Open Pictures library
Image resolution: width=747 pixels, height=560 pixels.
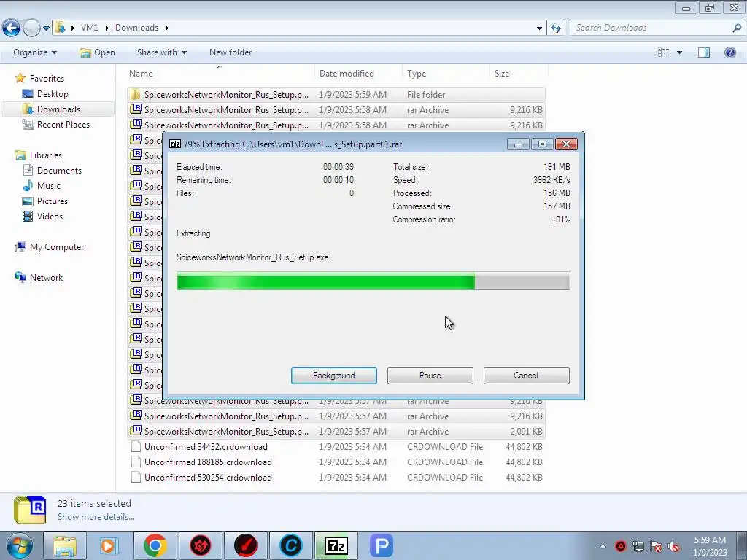(53, 201)
